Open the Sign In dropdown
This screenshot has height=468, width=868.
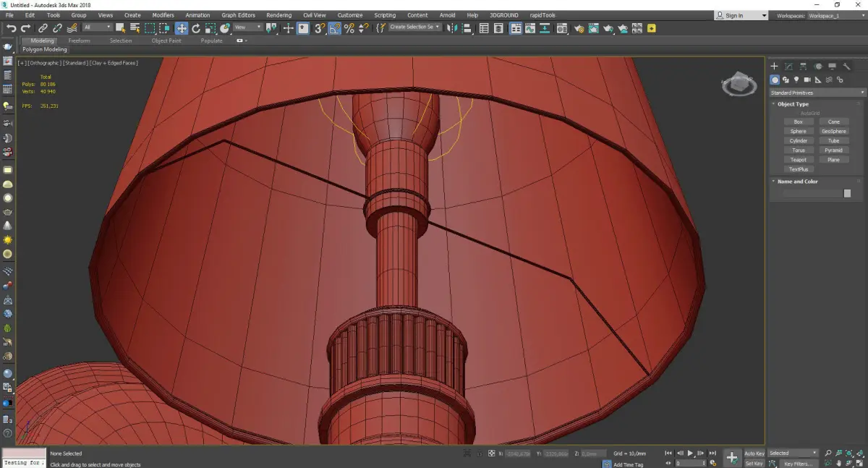(741, 15)
